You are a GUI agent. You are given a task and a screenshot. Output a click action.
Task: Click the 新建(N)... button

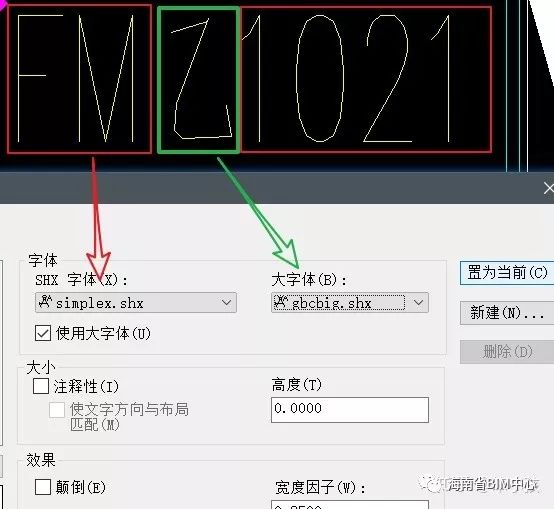point(507,313)
